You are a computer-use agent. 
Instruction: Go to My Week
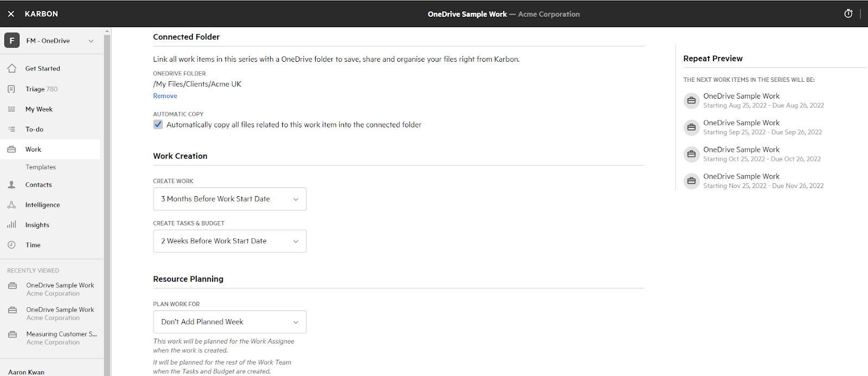click(x=39, y=109)
